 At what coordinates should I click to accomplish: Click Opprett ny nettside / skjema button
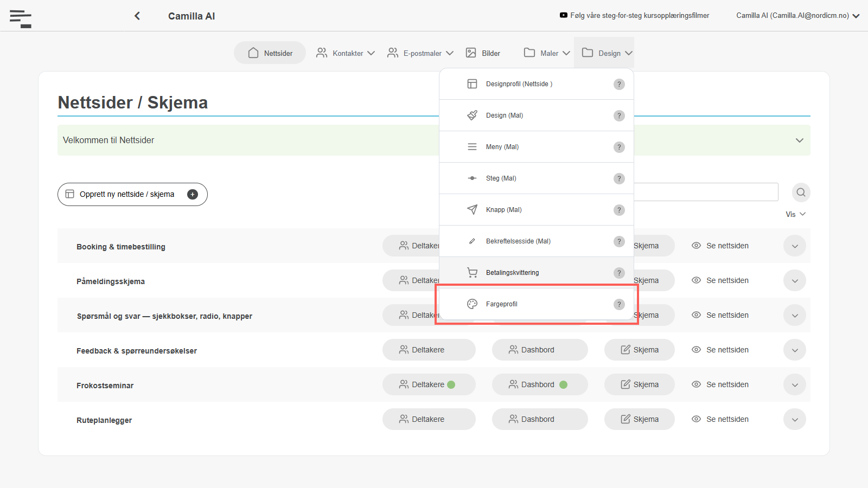132,194
